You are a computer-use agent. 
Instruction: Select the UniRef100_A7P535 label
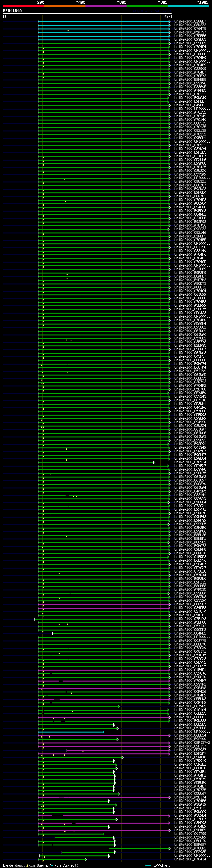190,590
